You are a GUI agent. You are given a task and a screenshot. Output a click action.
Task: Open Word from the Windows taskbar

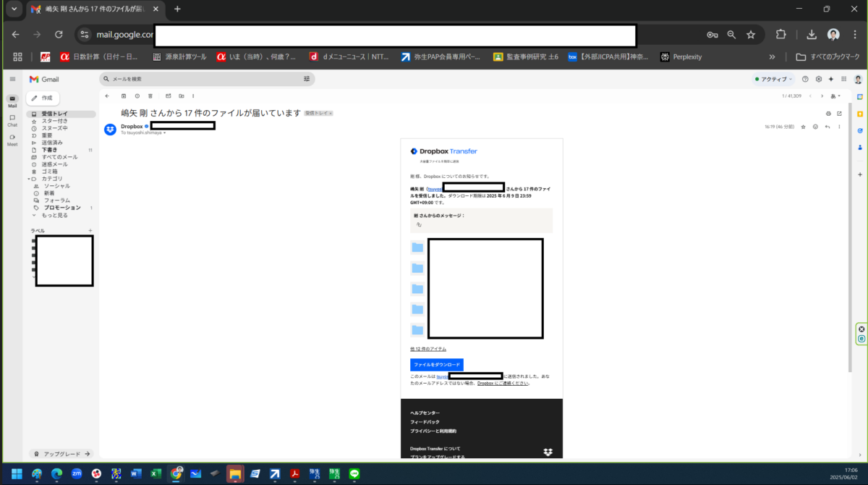click(x=135, y=474)
